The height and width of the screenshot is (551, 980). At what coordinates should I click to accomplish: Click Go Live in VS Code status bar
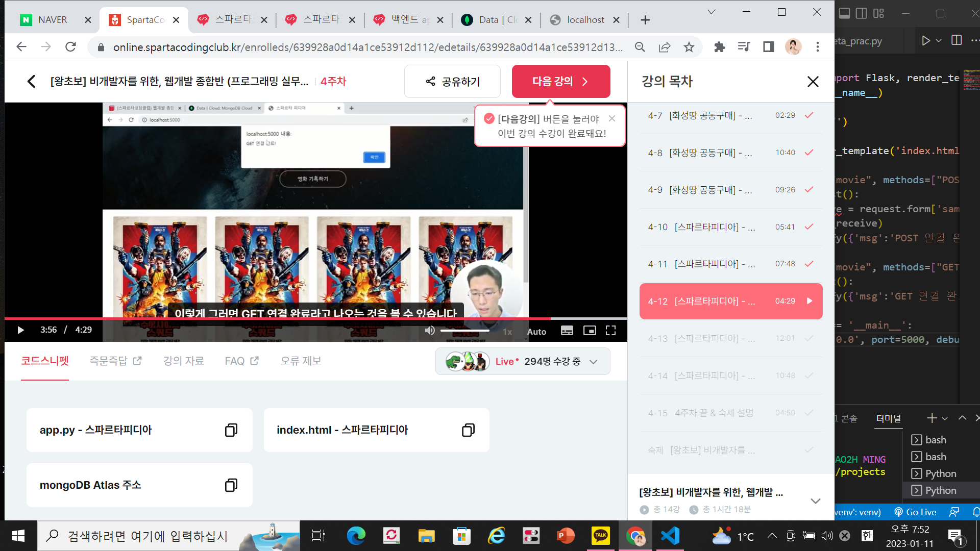915,512
